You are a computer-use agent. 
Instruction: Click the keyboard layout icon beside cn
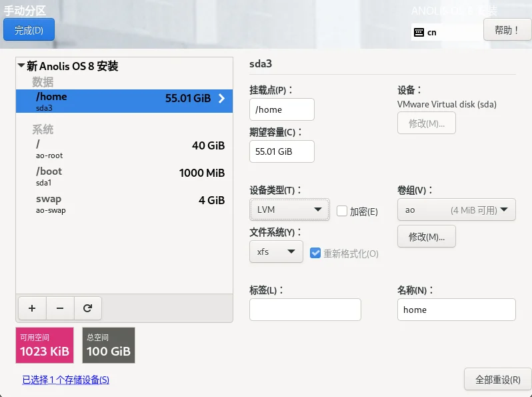419,32
